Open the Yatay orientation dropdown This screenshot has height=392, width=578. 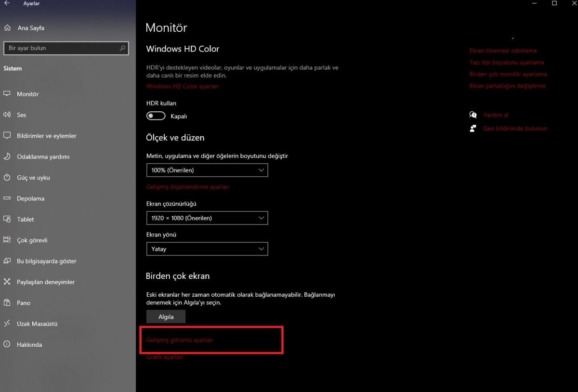(x=207, y=249)
